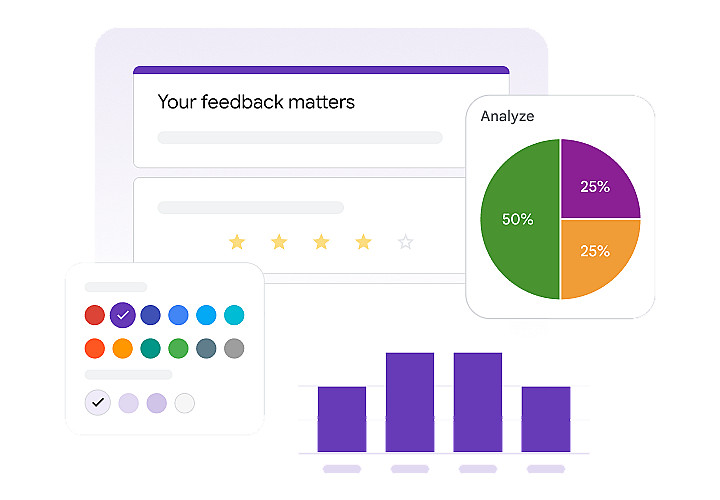Choose the dark teal color swatch

[150, 349]
